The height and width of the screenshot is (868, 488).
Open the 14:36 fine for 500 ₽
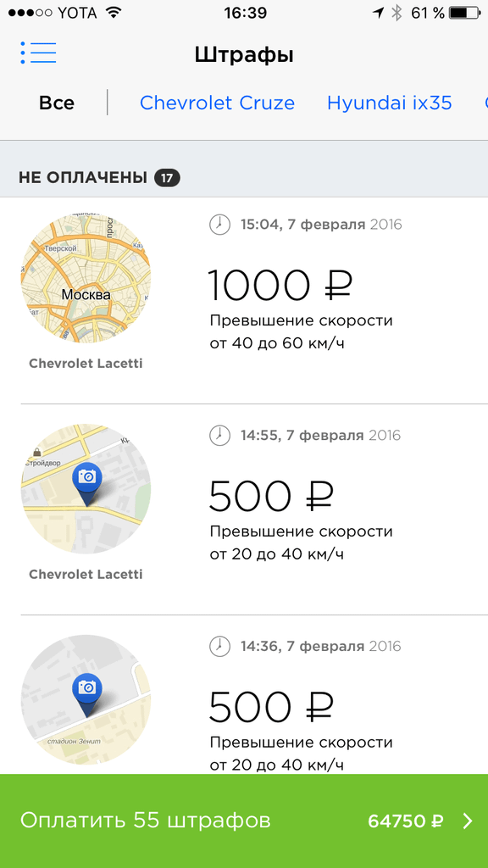[x=244, y=695]
